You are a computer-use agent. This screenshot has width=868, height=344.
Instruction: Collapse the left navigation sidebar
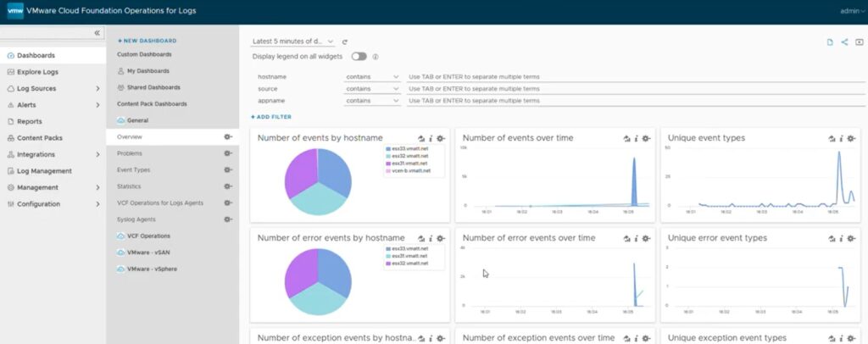(x=97, y=32)
